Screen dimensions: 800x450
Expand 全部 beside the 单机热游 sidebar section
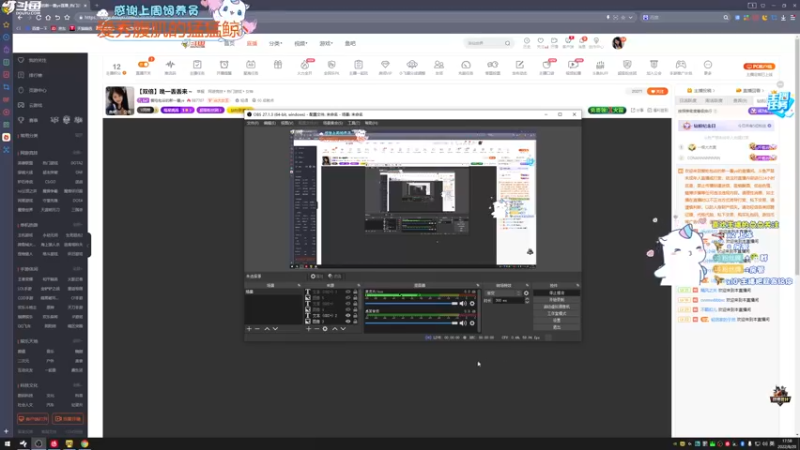[x=77, y=224]
